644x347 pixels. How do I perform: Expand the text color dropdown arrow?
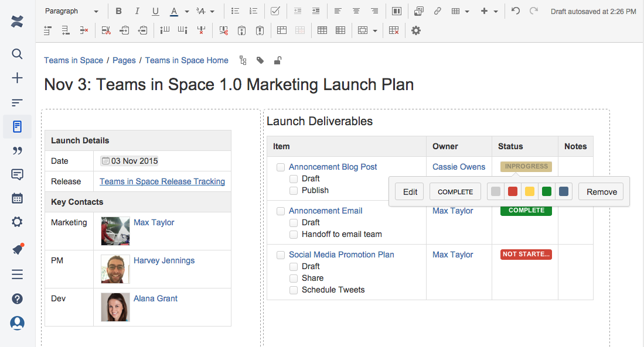tap(187, 11)
